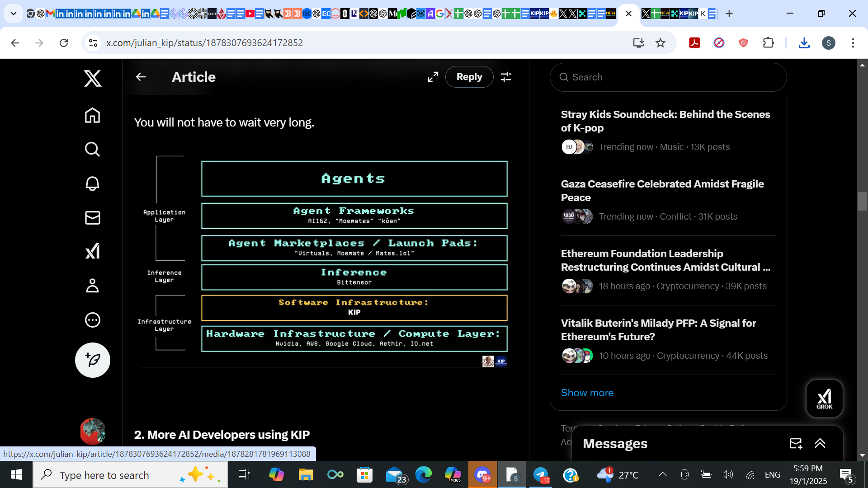Open Notifications bell in the sidebar
868x488 pixels.
(93, 183)
